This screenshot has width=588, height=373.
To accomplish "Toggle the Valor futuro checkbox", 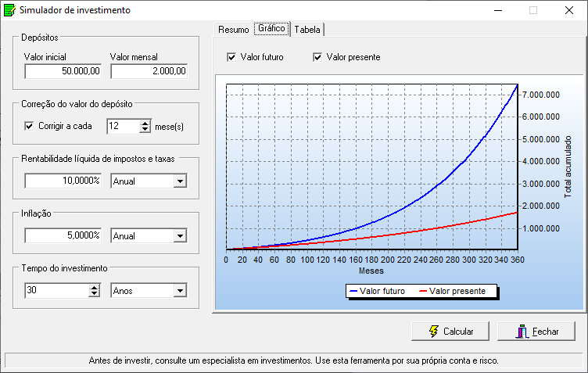I will [x=231, y=57].
